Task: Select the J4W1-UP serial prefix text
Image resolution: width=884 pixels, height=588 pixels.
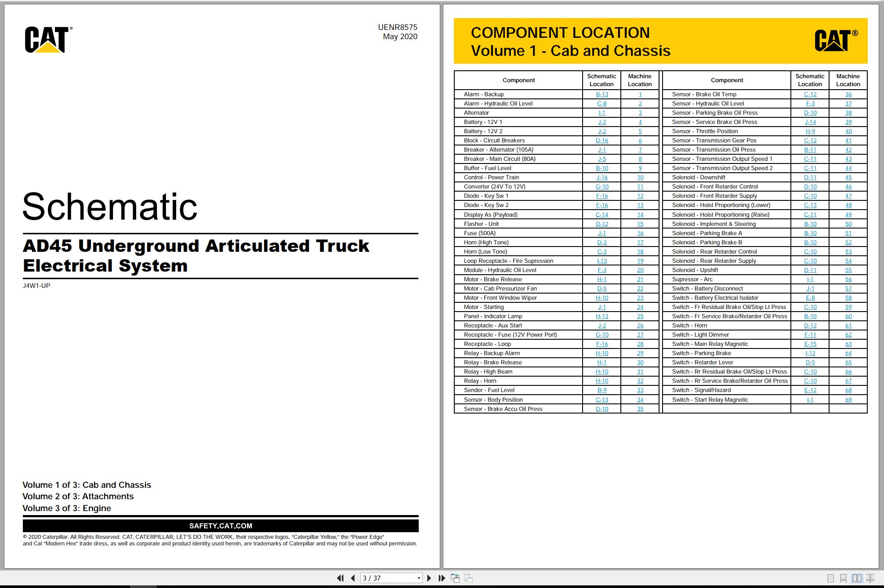Action: pos(36,286)
